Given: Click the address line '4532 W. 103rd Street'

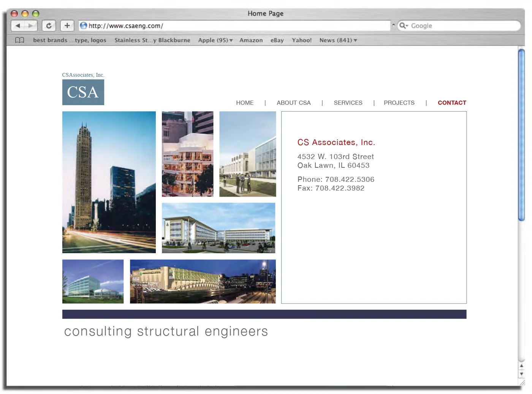Looking at the screenshot, I should click(x=336, y=157).
